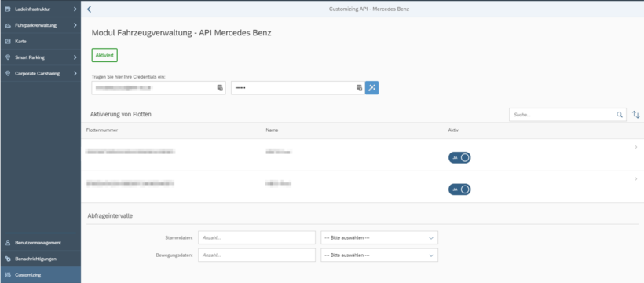Click the Stammdaten Anzahl input field
Image resolution: width=644 pixels, height=283 pixels.
[x=257, y=237]
